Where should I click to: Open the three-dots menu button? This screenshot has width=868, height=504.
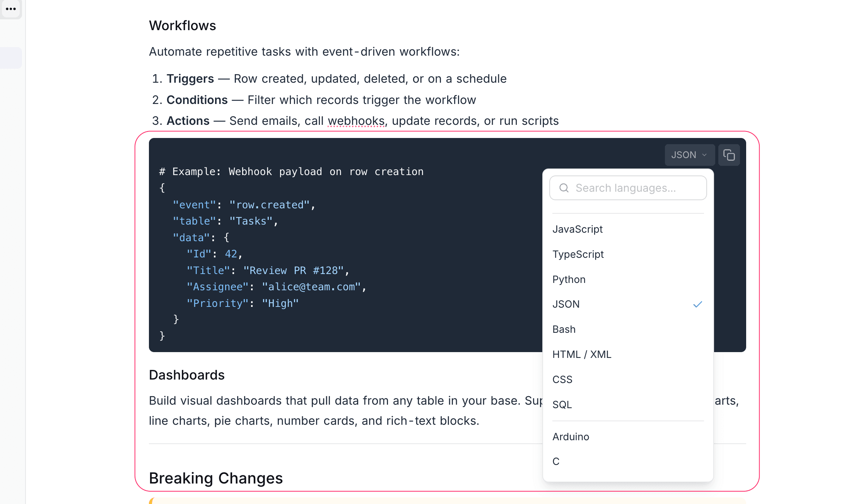tap(11, 9)
